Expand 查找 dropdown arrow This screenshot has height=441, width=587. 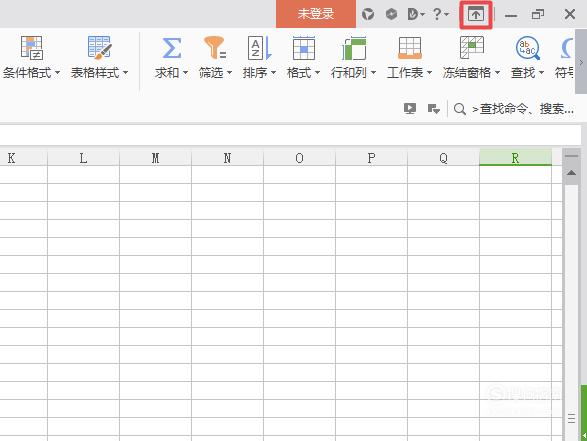(541, 72)
